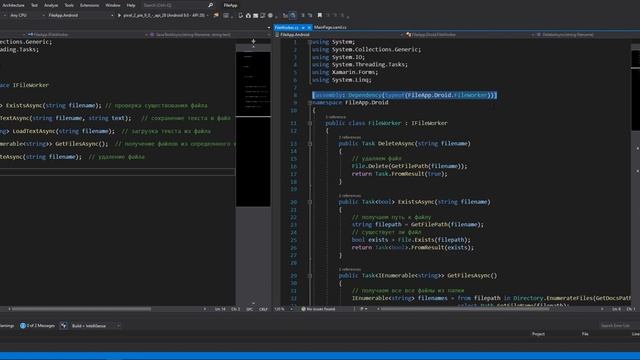Open the Test menu
Screen dimensions: 640x360
(34, 5)
